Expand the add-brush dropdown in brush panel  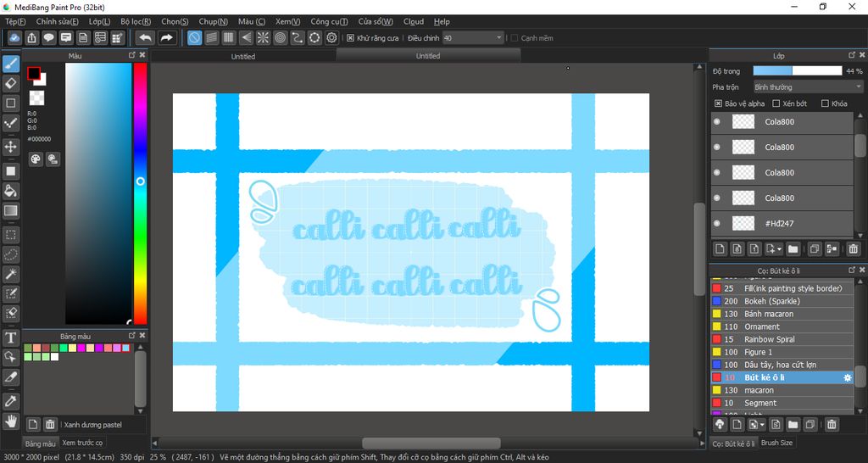762,425
